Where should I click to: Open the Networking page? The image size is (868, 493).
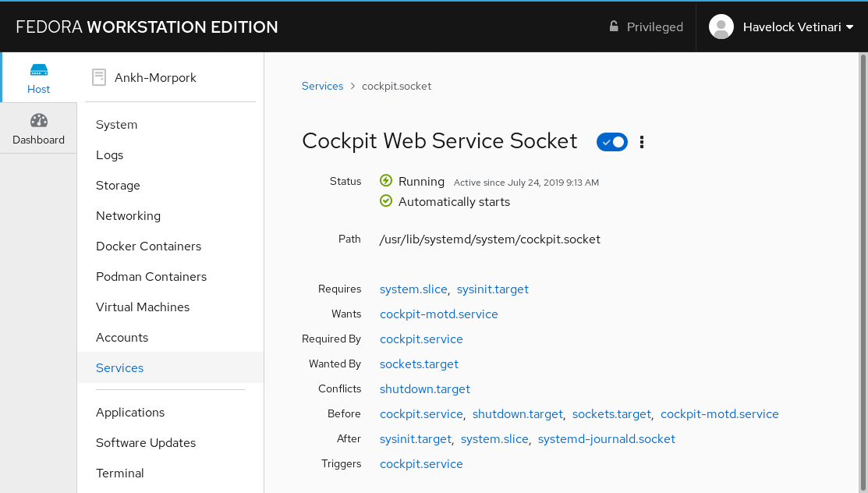(129, 216)
